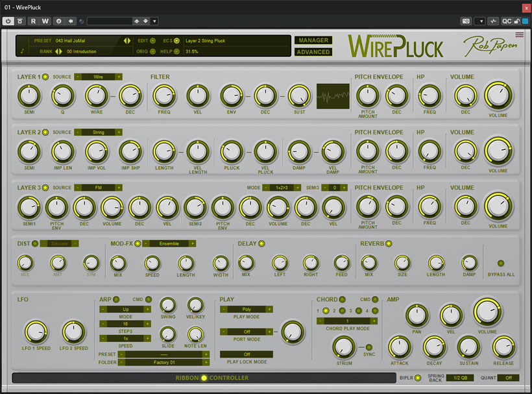The width and height of the screenshot is (532, 394).
Task: Open the ARP FOLDER Factory 01 selector
Action: coord(164,362)
